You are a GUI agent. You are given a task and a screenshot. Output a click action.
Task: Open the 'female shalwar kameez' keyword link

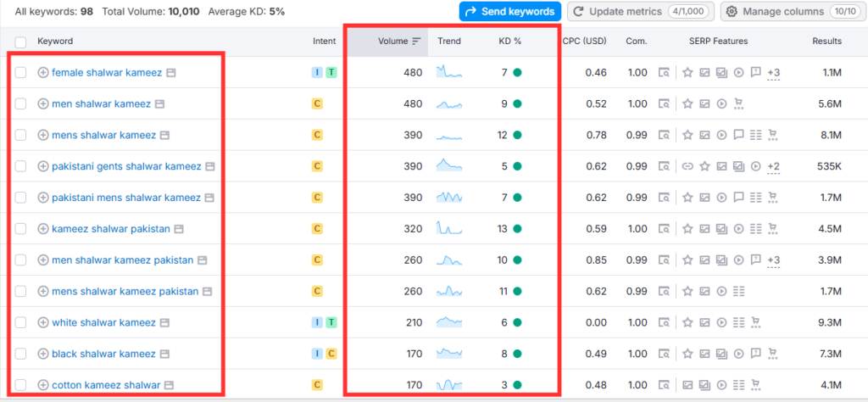click(107, 73)
